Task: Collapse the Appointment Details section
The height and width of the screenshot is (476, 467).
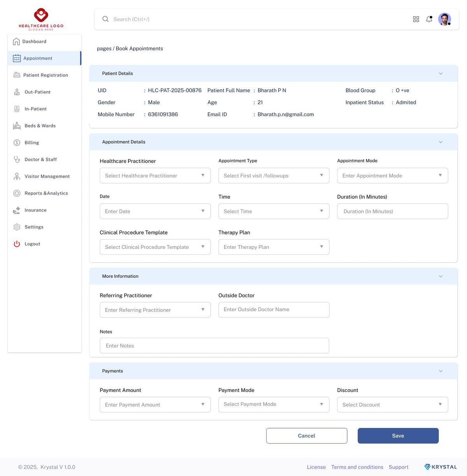Action: click(x=441, y=142)
